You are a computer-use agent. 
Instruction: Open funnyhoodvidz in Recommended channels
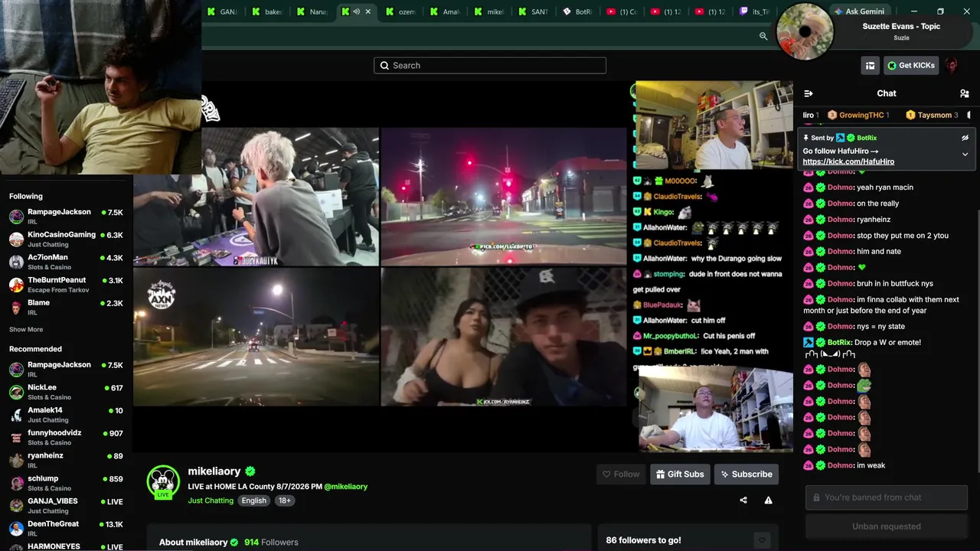(66, 438)
